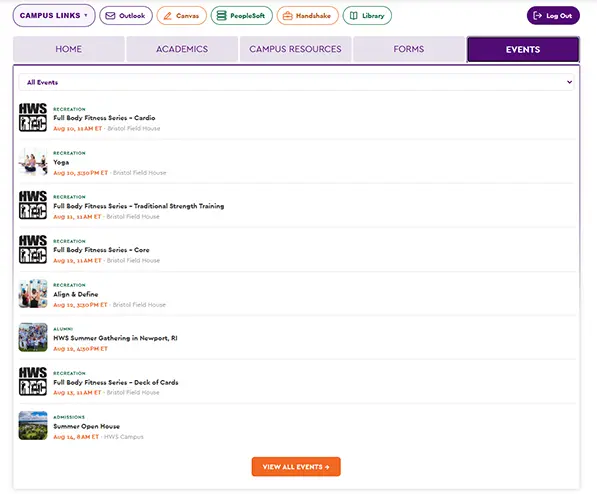The height and width of the screenshot is (494, 597).
Task: Open the Summer Open House event link
Action: pyautogui.click(x=86, y=426)
